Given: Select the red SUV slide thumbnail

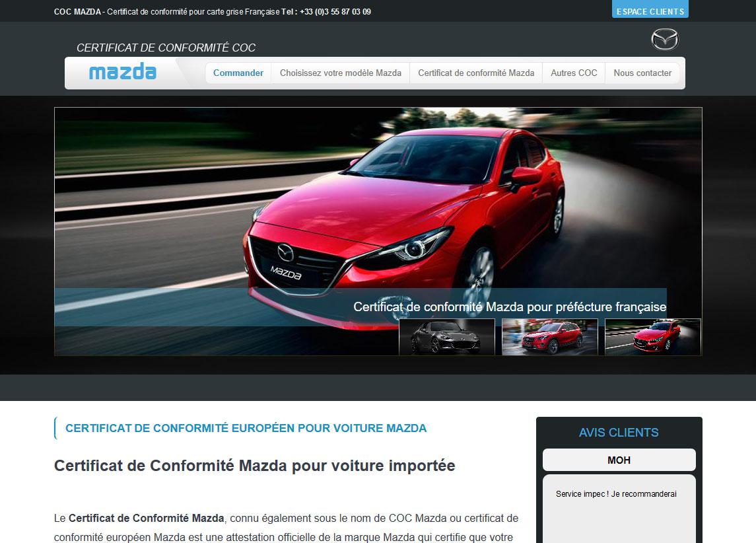Looking at the screenshot, I should 549,337.
